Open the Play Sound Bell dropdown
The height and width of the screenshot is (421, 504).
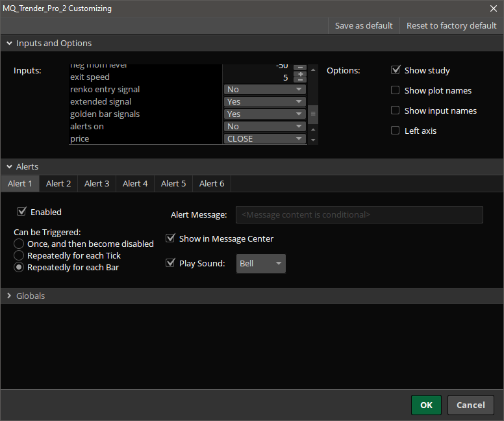coord(260,263)
